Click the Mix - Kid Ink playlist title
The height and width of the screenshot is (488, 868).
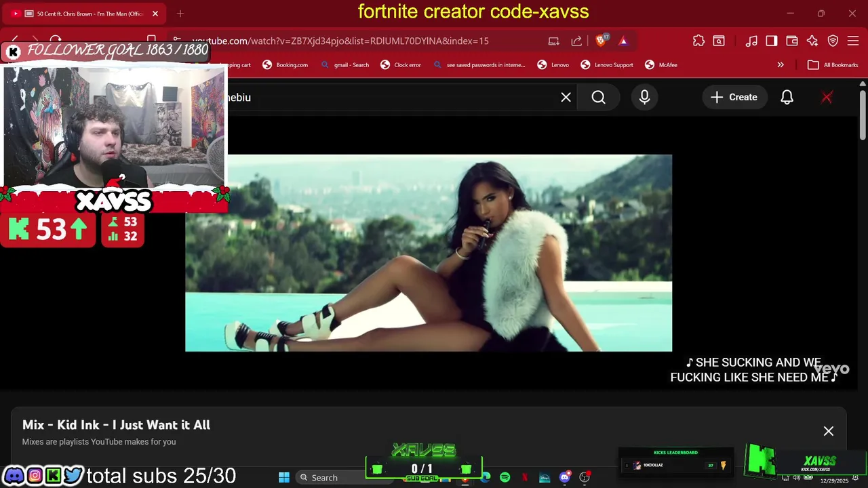pos(116,425)
